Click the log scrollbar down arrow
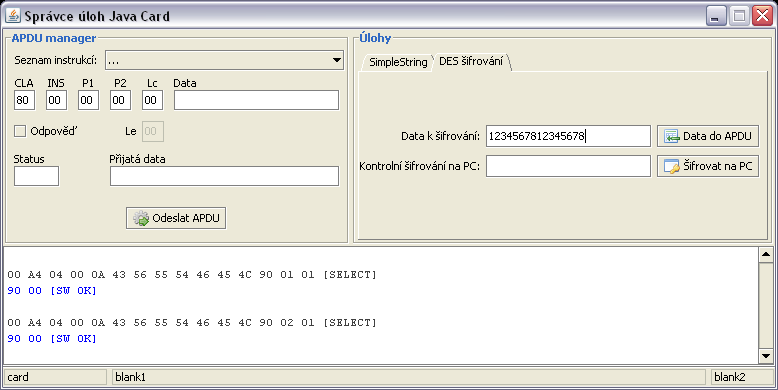The height and width of the screenshot is (390, 778). point(766,356)
